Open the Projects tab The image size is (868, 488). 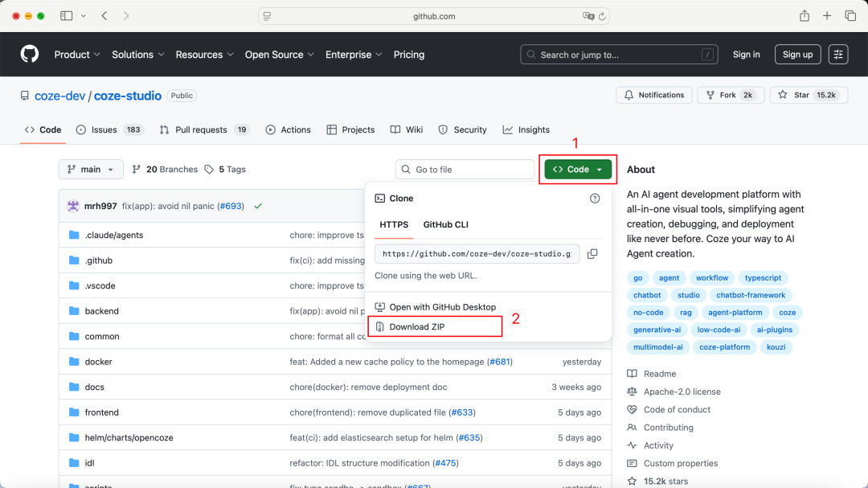point(350,129)
